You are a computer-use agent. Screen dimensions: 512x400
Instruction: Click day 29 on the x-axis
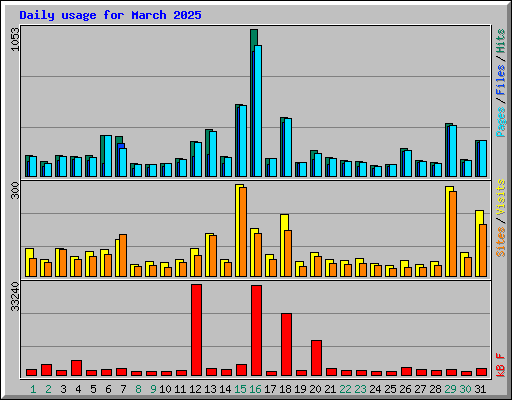450,389
